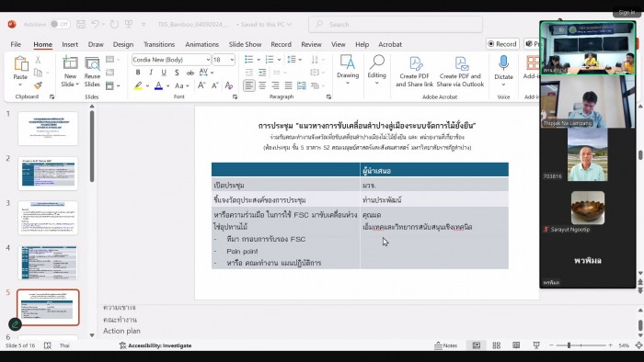Click the Record button

coord(502,44)
